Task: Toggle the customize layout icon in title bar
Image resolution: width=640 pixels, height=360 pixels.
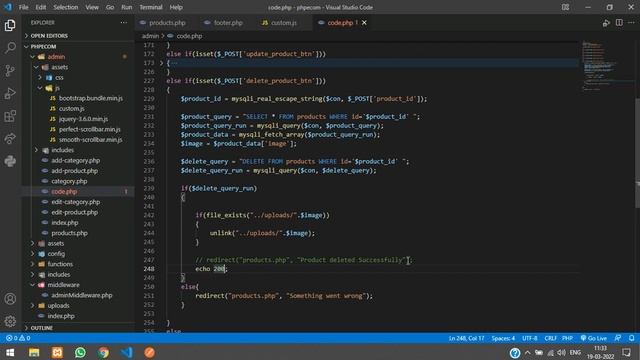Action: [x=565, y=7]
